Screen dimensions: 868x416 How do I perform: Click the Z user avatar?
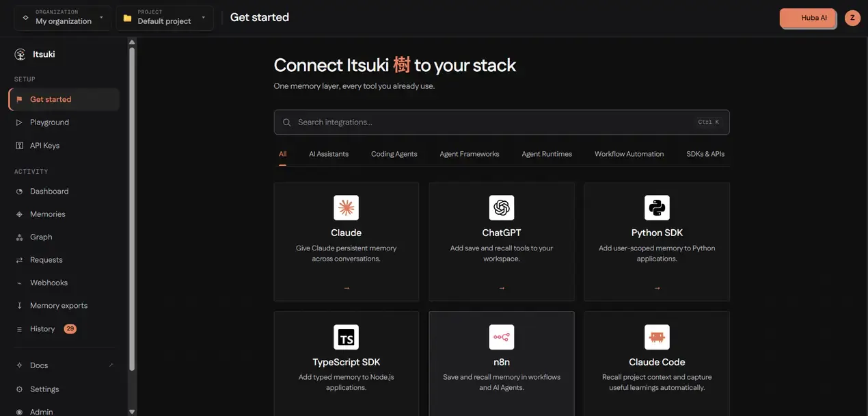[x=852, y=18]
